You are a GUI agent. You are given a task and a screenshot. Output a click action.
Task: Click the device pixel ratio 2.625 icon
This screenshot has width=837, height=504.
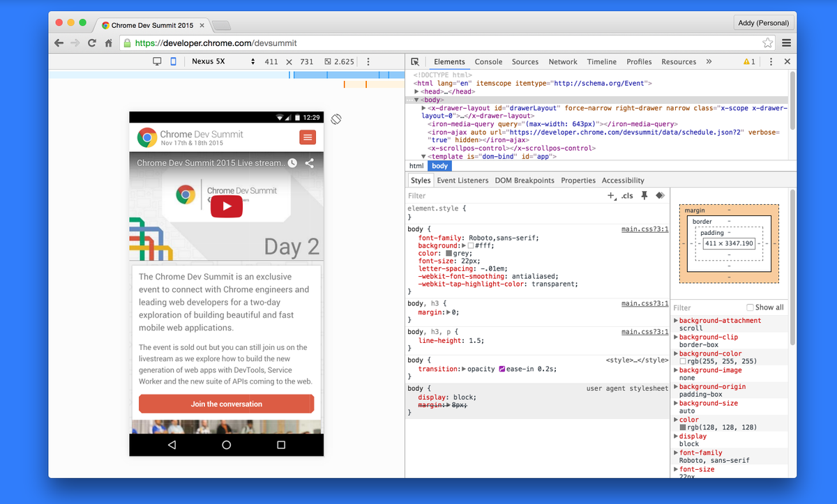tap(329, 61)
